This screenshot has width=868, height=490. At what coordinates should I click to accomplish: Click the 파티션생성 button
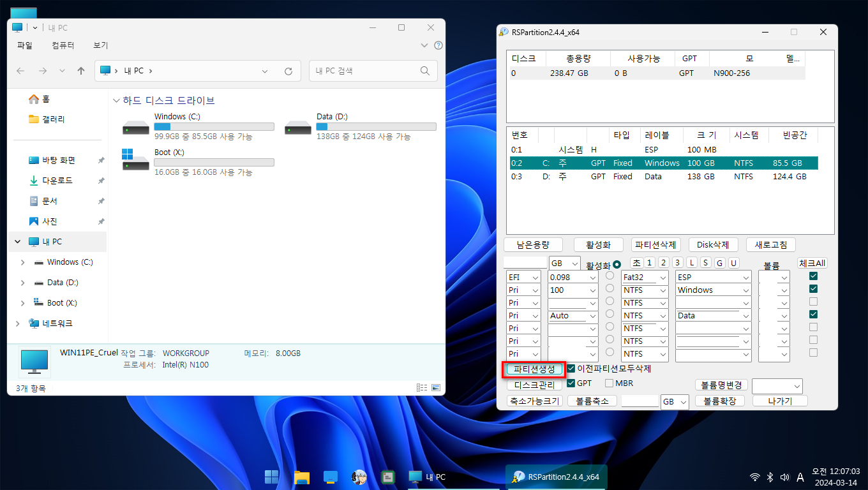pos(534,369)
